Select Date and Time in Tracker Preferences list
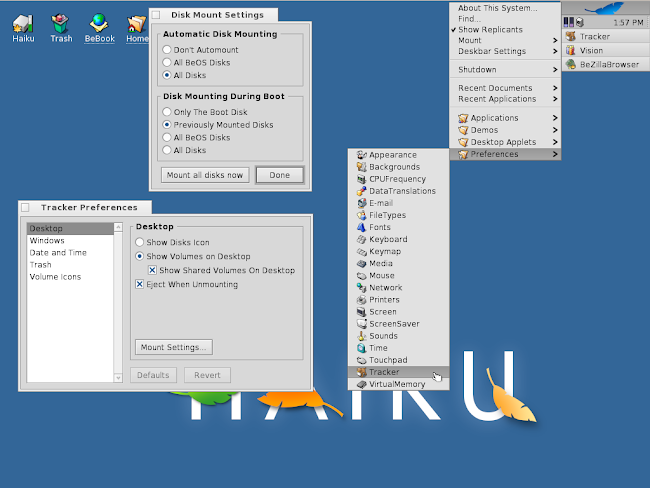 click(70, 252)
